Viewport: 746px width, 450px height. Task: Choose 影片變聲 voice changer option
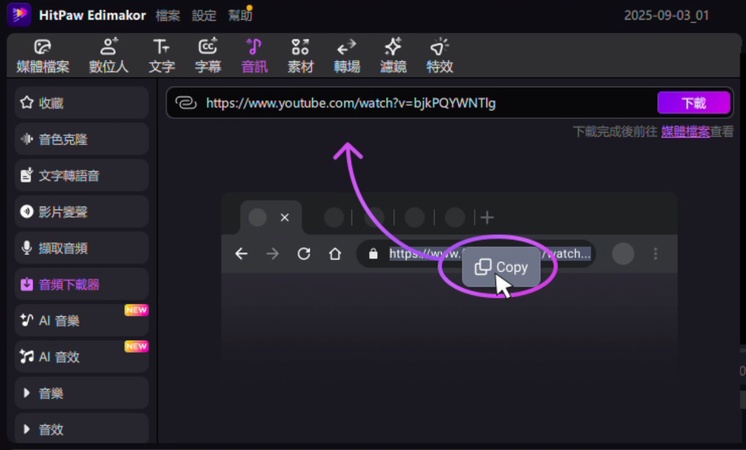pyautogui.click(x=82, y=212)
